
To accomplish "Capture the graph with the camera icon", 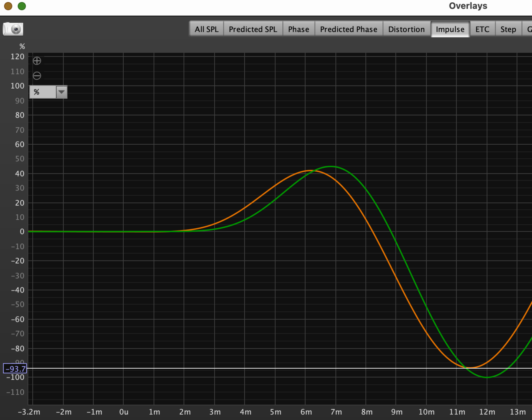I will point(13,29).
